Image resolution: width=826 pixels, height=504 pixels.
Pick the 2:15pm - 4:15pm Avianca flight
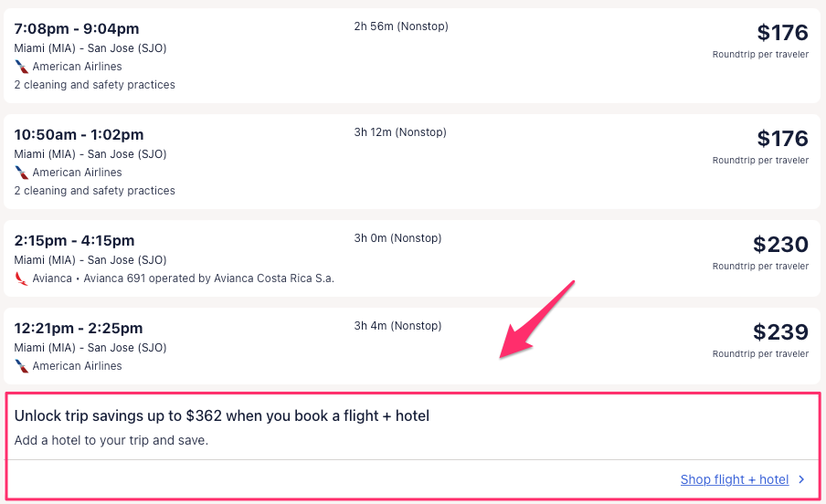[x=74, y=241]
